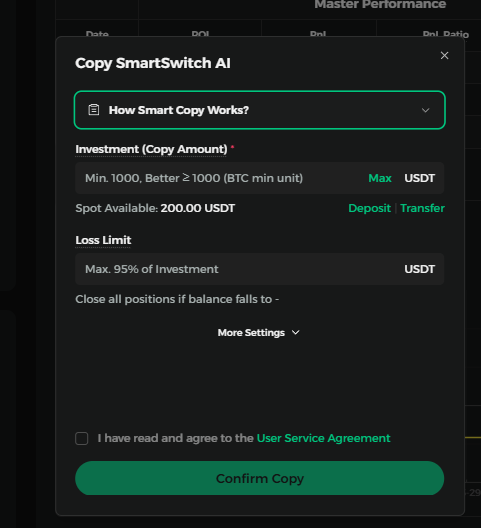Screen dimensions: 481x528
Task: Click the chevron icon next to More Settings
Action: pos(296,333)
